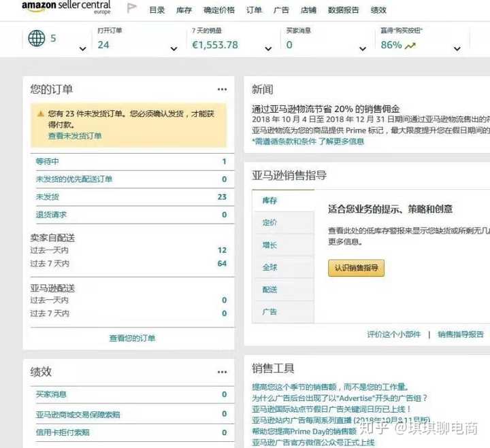Open the 目录 menu
The height and width of the screenshot is (448, 490).
pos(157,10)
